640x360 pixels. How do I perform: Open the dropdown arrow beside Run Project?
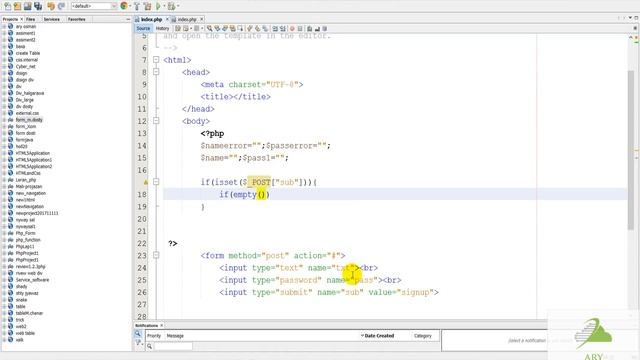pos(164,6)
